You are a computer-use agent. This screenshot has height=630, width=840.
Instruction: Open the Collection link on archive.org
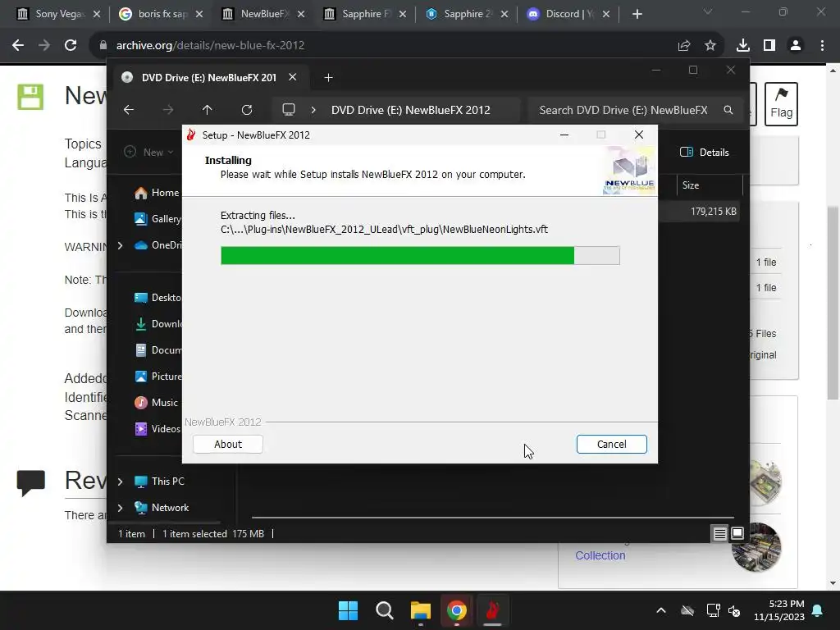[x=600, y=555]
